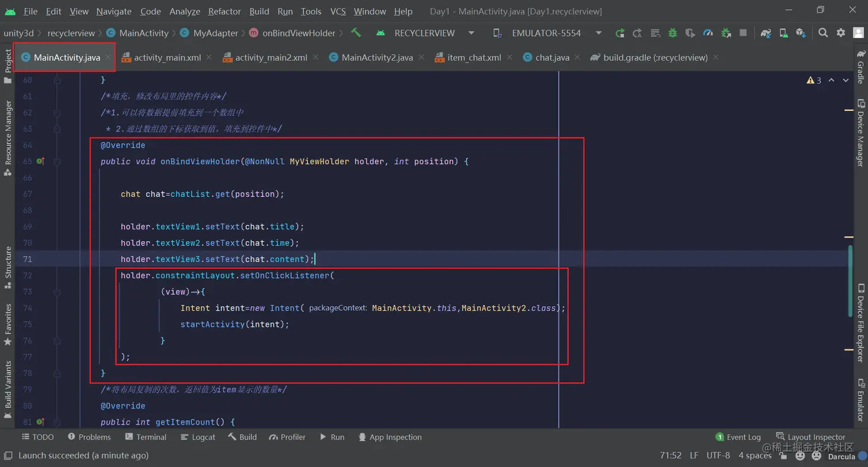
Task: Open the EMULATOR-5554 device dropdown
Action: coord(547,33)
